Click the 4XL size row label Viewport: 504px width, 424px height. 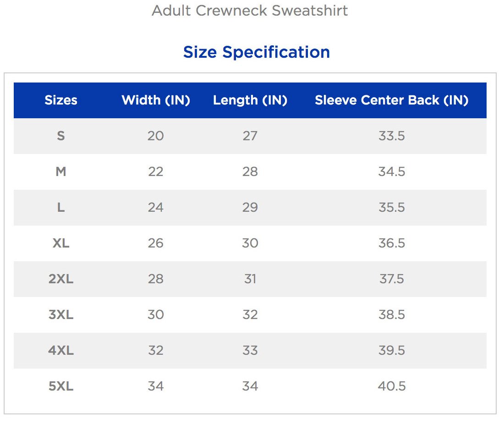pyautogui.click(x=61, y=350)
